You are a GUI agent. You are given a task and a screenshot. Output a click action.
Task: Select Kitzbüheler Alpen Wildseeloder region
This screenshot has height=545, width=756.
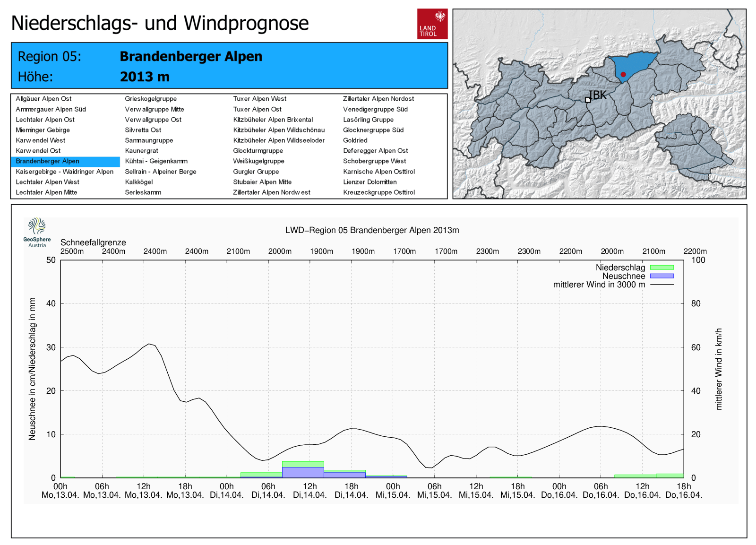click(279, 140)
